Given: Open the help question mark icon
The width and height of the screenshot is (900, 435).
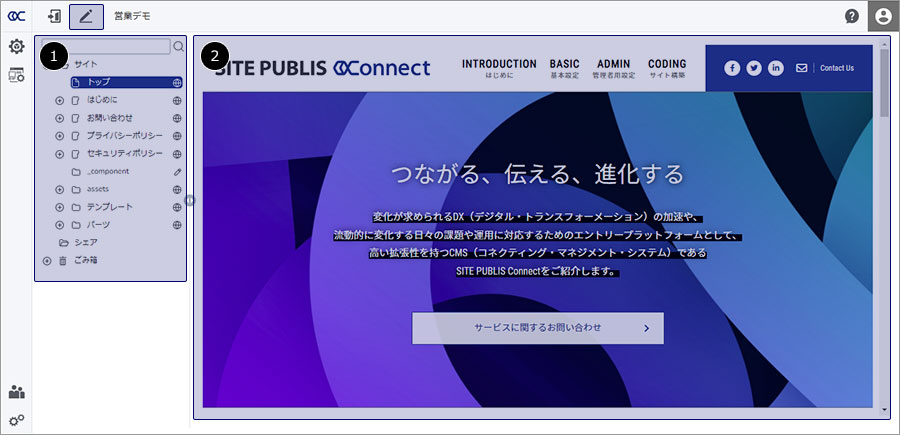Looking at the screenshot, I should 852,16.
